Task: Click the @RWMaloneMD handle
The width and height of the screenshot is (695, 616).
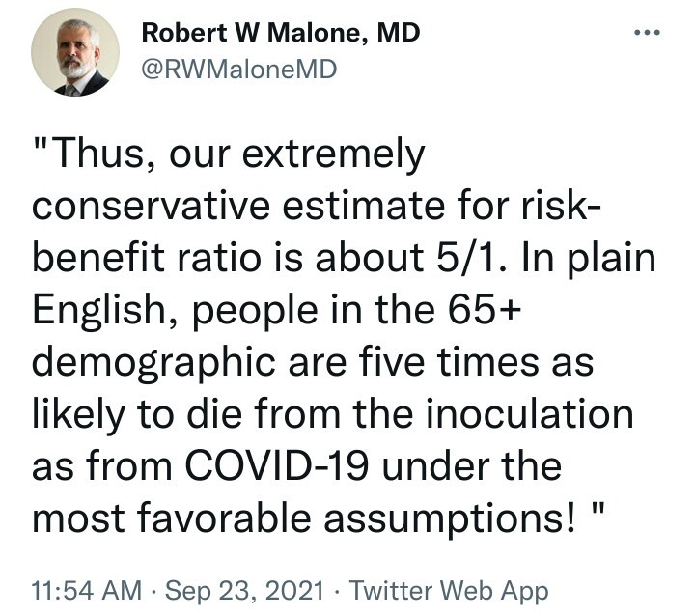Action: click(x=238, y=70)
